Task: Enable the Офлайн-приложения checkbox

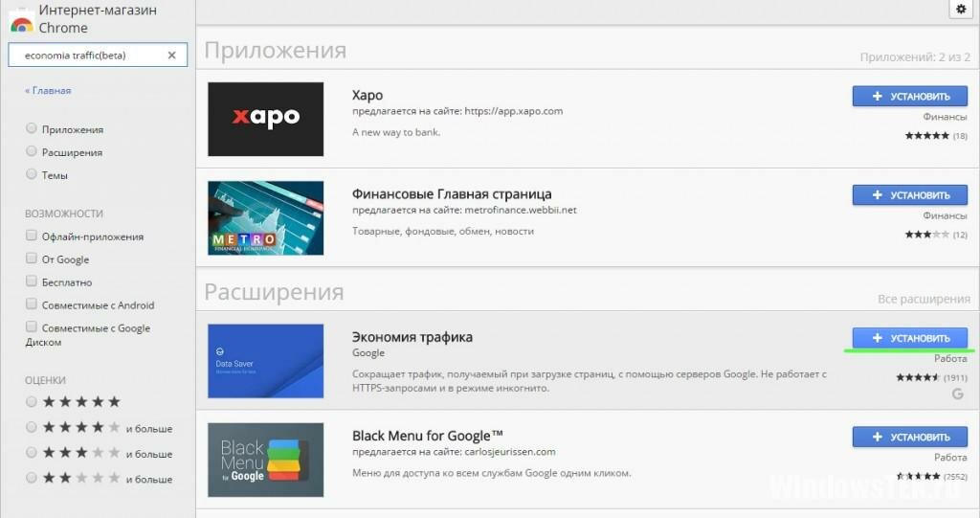Action: (32, 236)
